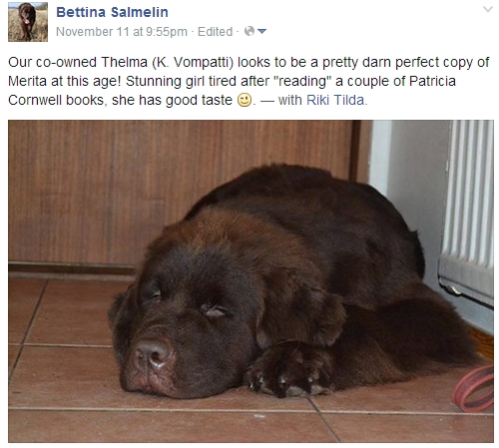Screen dimensions: 499x448
Task: Open the November 11 at 9:55pm permalink
Action: coord(122,32)
